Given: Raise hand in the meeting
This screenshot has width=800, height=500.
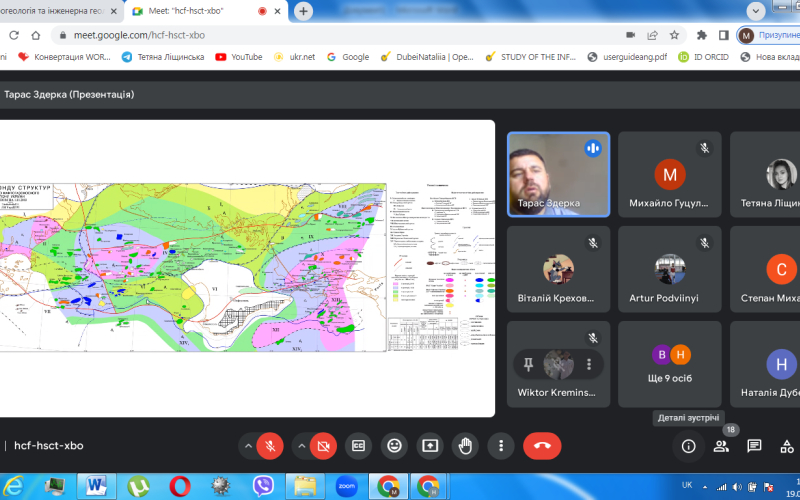Looking at the screenshot, I should 465,446.
